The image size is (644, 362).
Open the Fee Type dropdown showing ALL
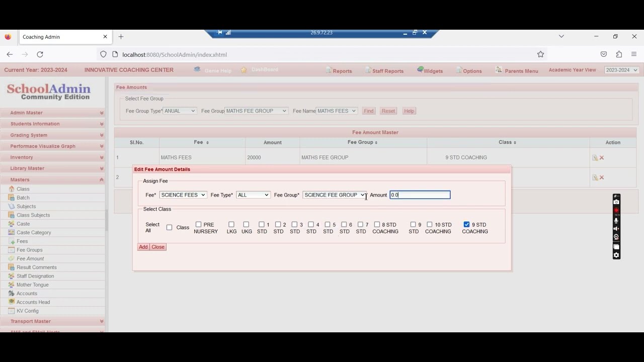click(x=253, y=195)
